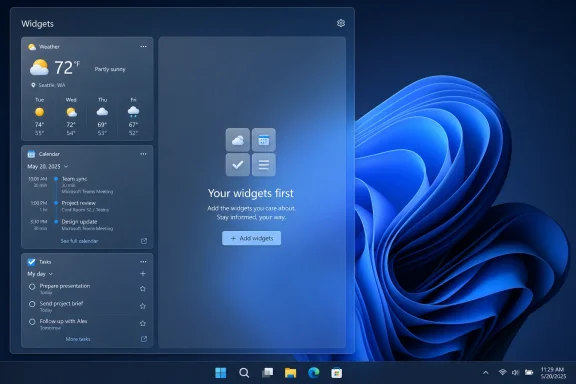The height and width of the screenshot is (384, 576).
Task: Click the weather tile in widget placeholder
Action: coord(238,140)
